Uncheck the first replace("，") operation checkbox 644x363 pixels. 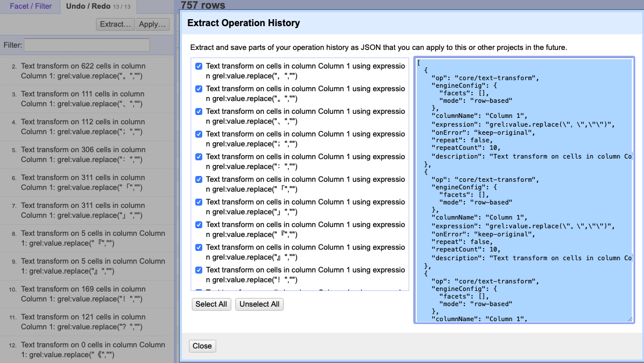[x=199, y=66]
